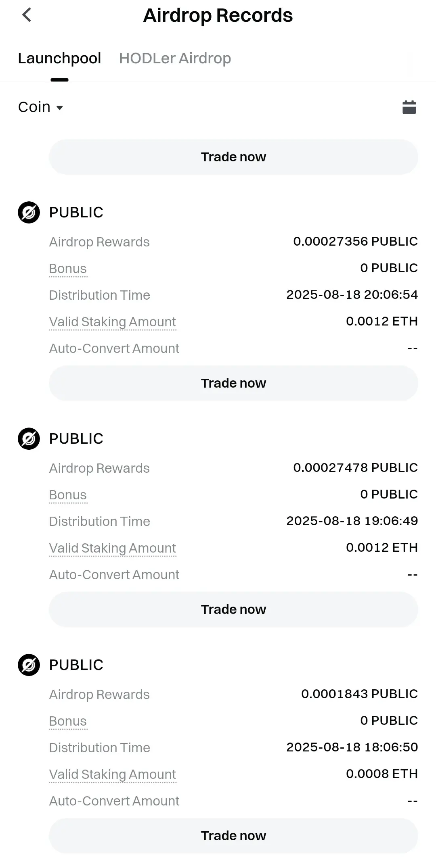
Task: Tap Valid Staking Amount beside 0.0008 ETH
Action: (x=112, y=774)
